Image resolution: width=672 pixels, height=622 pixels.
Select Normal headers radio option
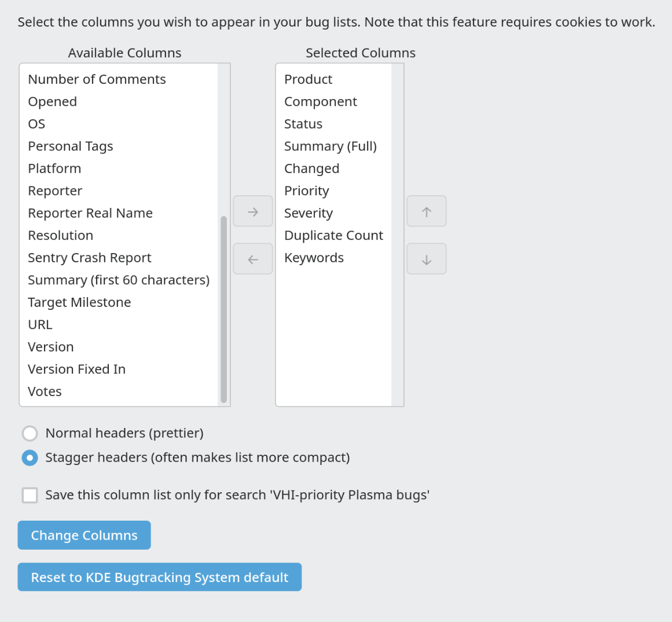pyautogui.click(x=30, y=433)
